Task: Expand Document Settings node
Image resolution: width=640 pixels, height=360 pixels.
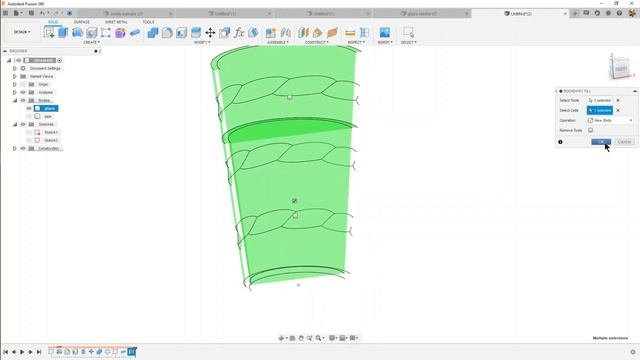Action: 15,68
